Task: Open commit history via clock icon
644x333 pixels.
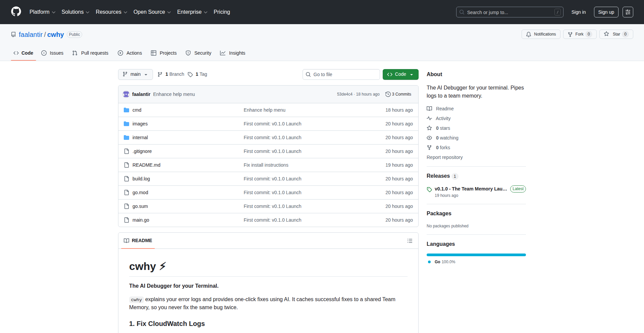Action: pyautogui.click(x=388, y=94)
